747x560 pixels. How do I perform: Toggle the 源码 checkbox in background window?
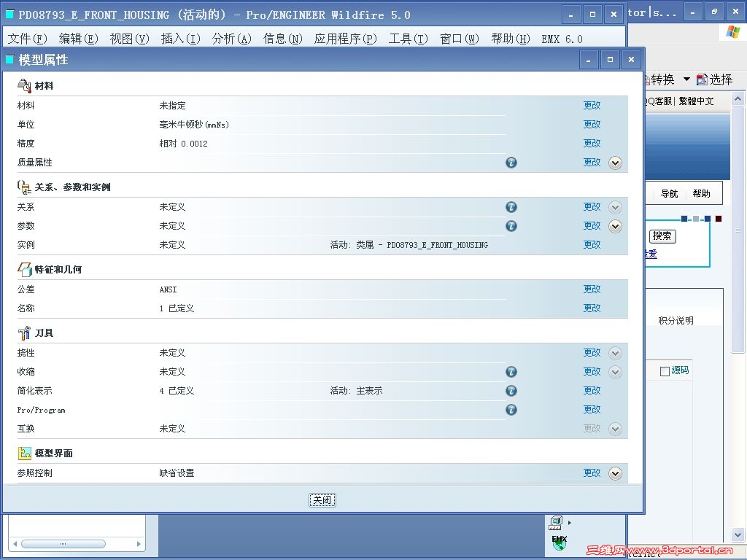click(x=665, y=371)
